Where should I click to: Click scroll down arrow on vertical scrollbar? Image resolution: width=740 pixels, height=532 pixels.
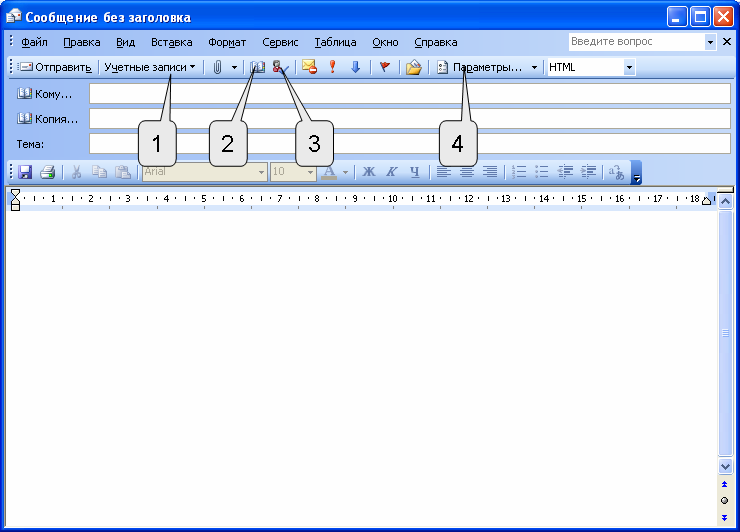tap(725, 466)
